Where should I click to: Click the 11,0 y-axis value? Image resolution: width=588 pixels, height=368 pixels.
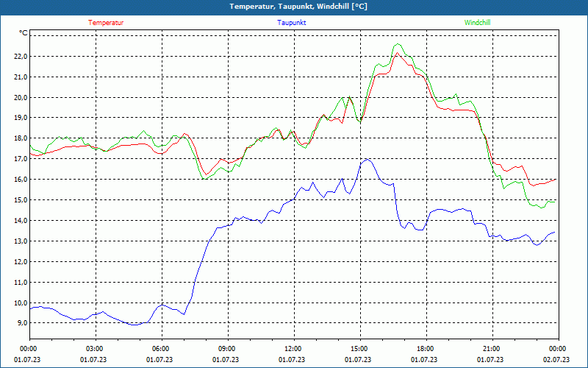point(21,283)
